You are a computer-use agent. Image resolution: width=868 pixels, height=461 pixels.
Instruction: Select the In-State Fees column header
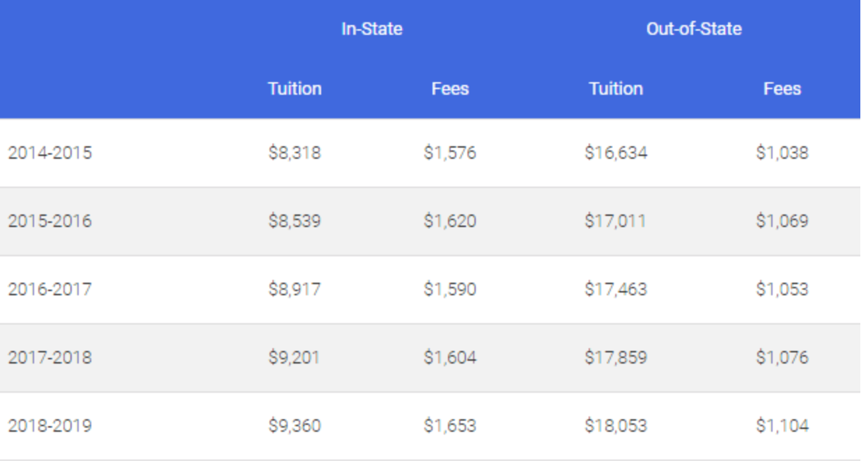tap(450, 89)
